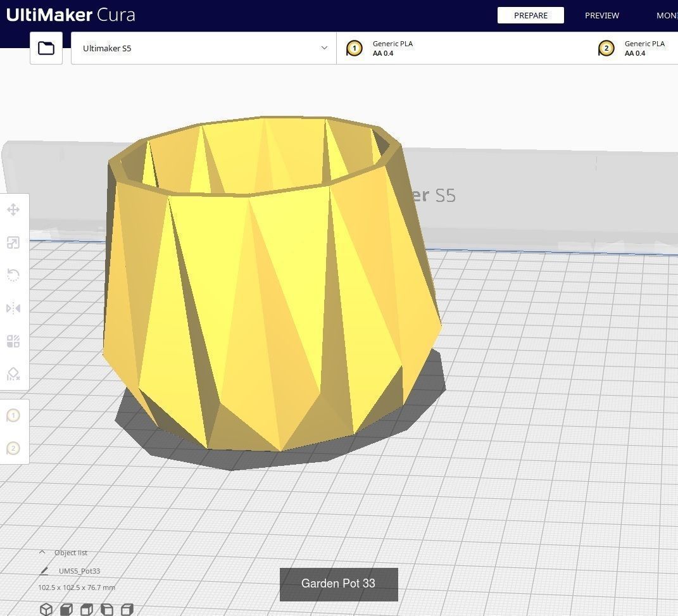Screen dimensions: 678x616
Task: Switch to the MONITOR stage tab
Action: pyautogui.click(x=667, y=15)
